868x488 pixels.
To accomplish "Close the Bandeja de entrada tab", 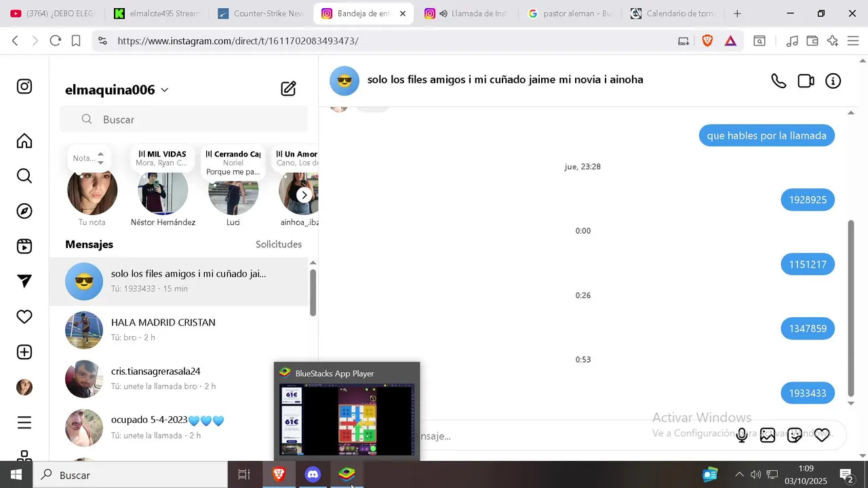I will coord(403,14).
